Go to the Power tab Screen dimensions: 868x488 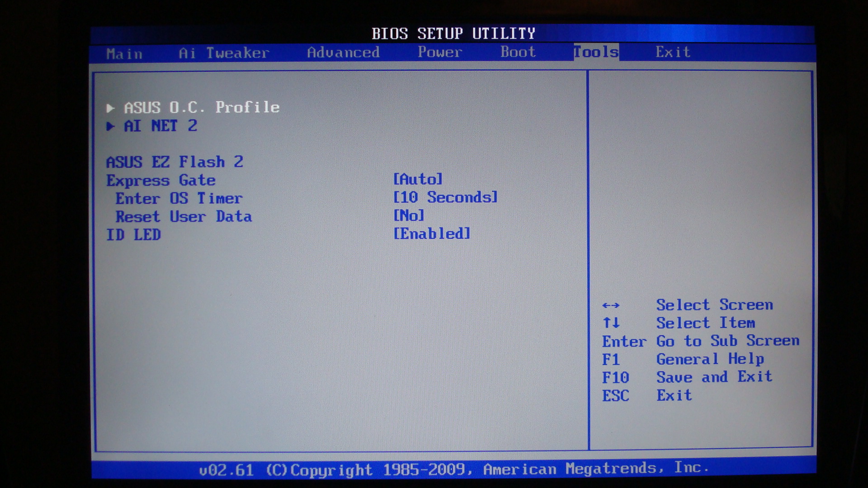point(440,52)
